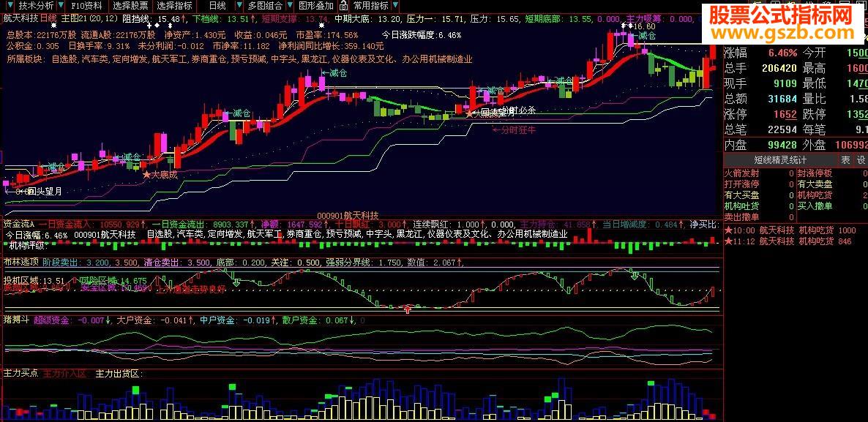Screen dimensions: 868x422
Task: Click the 设 settings button in 短线精灵 header
Action: (x=861, y=160)
